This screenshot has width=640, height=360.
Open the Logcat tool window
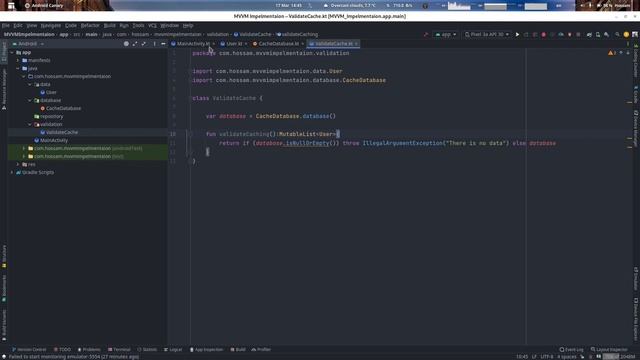pyautogui.click(x=173, y=350)
